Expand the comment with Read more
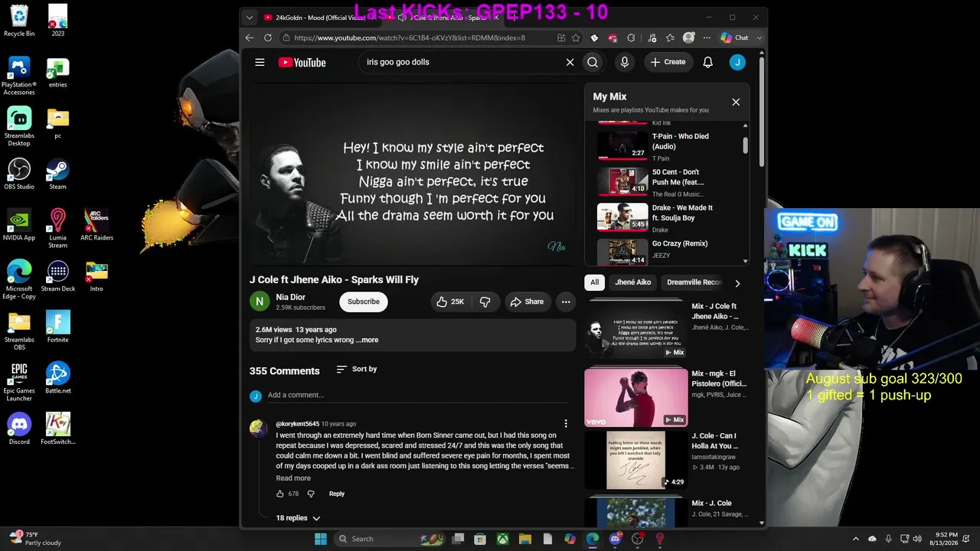 click(293, 478)
